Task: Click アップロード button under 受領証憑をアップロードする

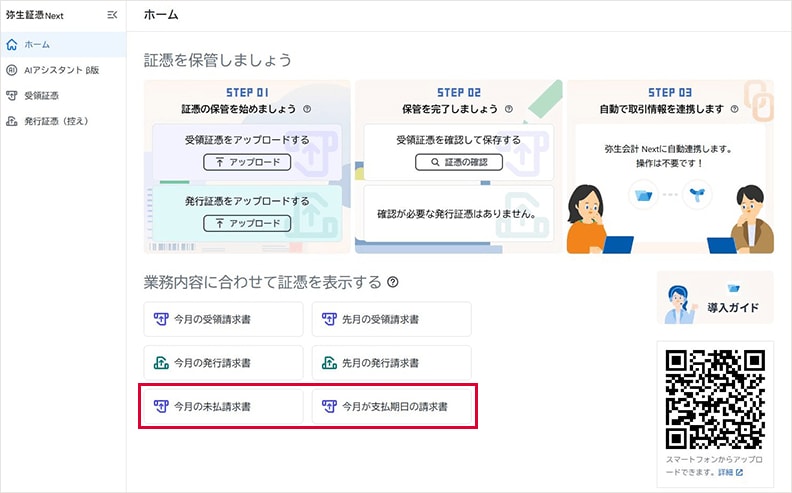Action: pyautogui.click(x=247, y=162)
